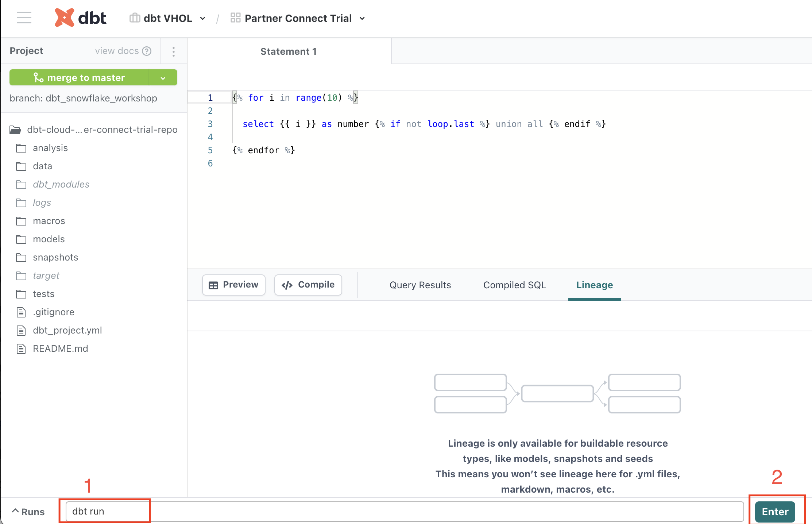Image resolution: width=812 pixels, height=524 pixels.
Task: Click the view docs help icon
Action: click(x=147, y=51)
